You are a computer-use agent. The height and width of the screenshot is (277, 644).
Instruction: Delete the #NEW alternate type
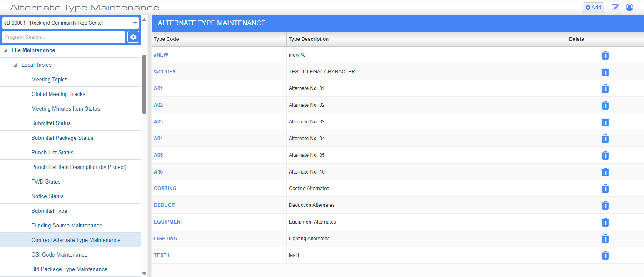click(x=605, y=55)
